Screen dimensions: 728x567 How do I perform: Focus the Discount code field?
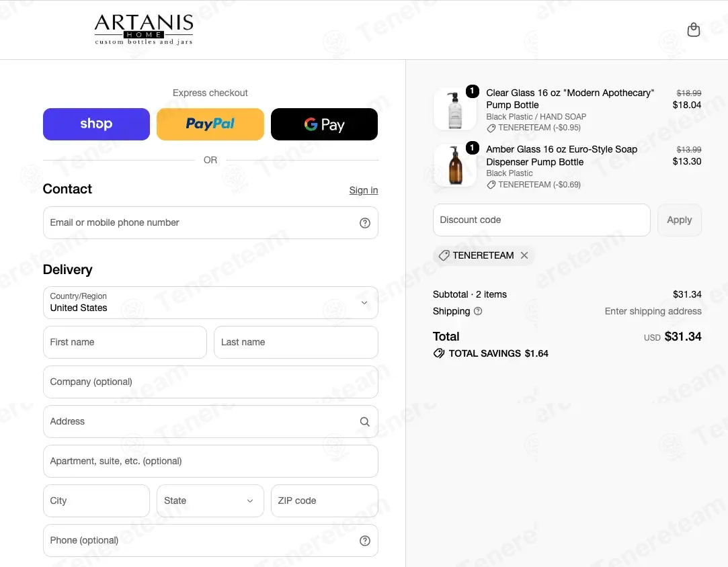point(541,220)
